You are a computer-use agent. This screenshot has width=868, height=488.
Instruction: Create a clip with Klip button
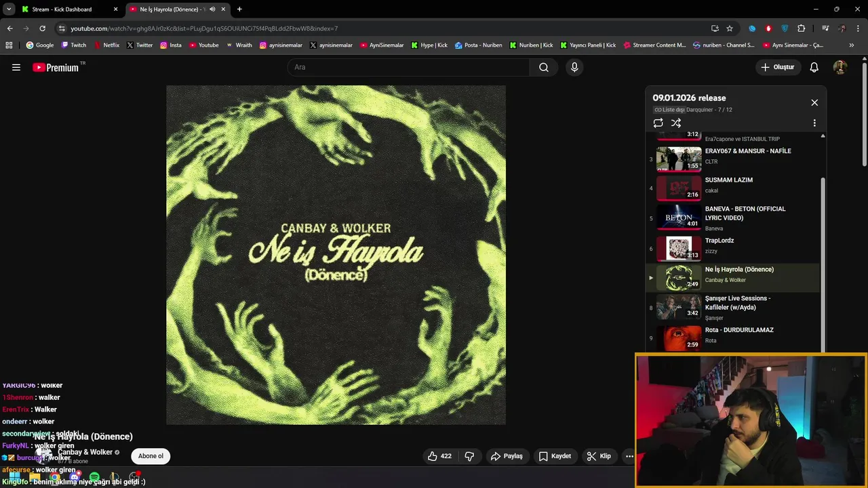tap(599, 456)
